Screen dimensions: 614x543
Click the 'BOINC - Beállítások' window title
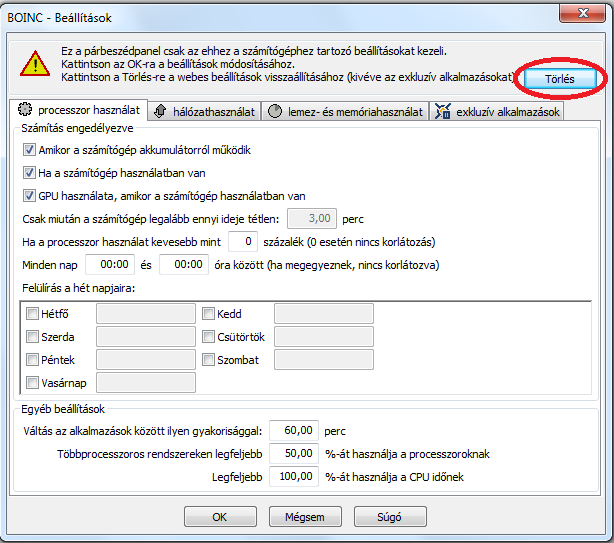coord(60,18)
